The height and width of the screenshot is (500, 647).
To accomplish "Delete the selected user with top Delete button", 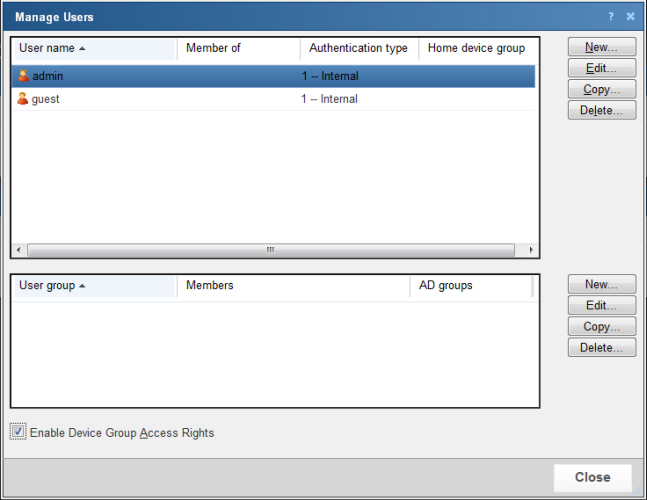I will point(601,111).
